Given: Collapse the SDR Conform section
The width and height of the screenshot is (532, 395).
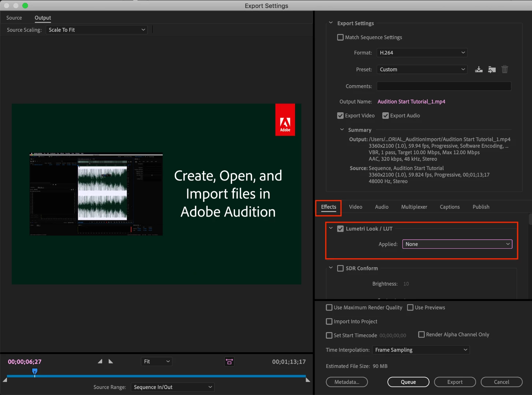Looking at the screenshot, I should pyautogui.click(x=331, y=268).
